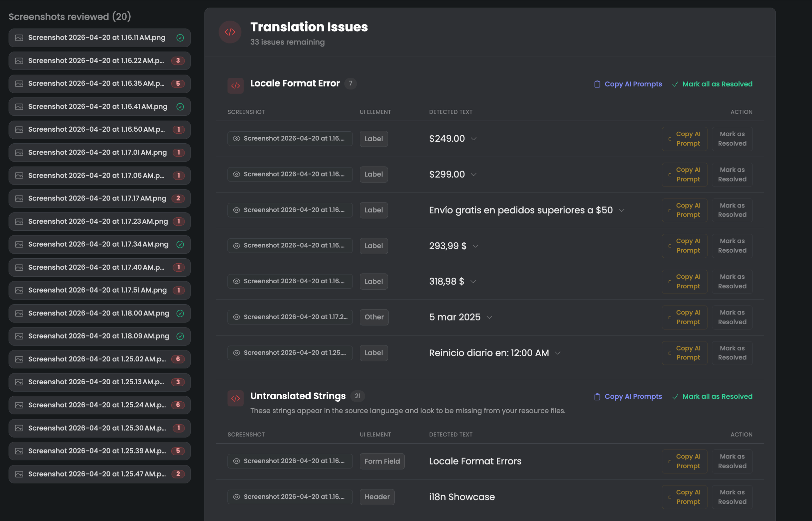Mark the $299.00 issue as resolved
Image resolution: width=812 pixels, height=521 pixels.
(x=732, y=175)
